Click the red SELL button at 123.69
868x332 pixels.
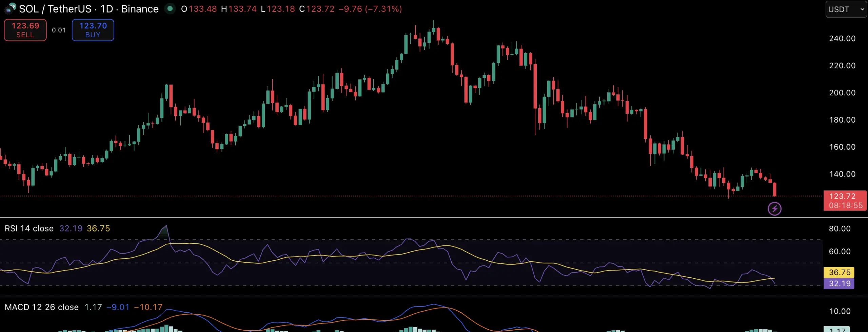point(25,30)
